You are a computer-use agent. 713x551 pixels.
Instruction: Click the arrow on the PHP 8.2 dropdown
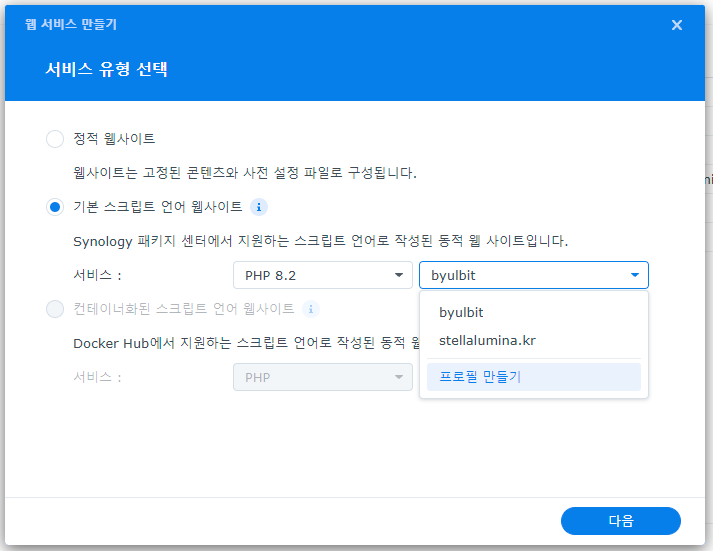tap(399, 275)
